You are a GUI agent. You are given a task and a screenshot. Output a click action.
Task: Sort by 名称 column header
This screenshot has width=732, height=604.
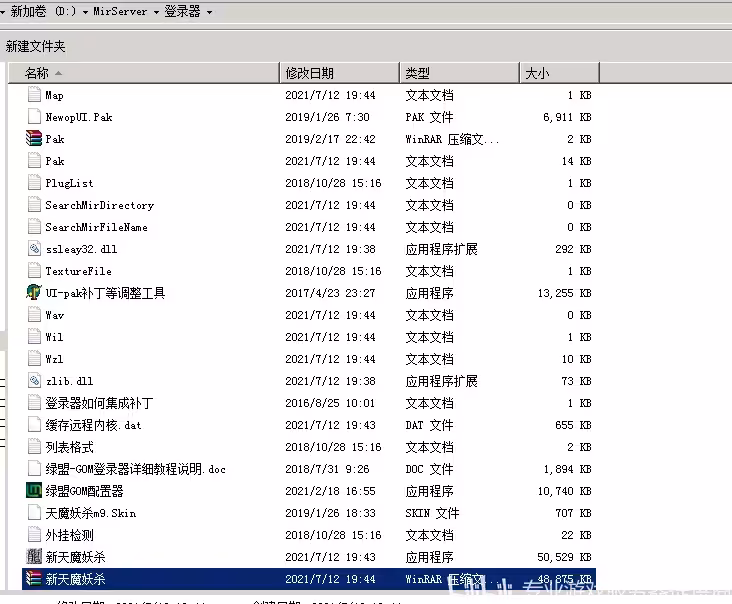144,73
